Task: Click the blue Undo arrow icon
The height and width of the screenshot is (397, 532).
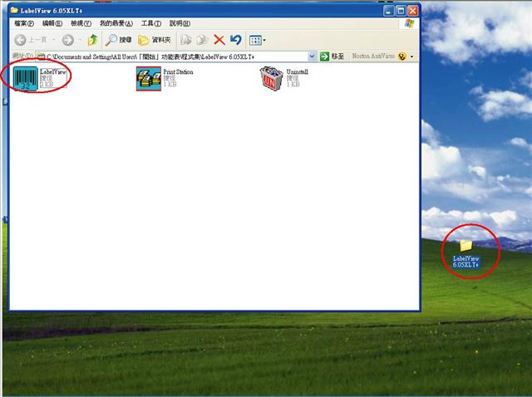Action: (236, 40)
